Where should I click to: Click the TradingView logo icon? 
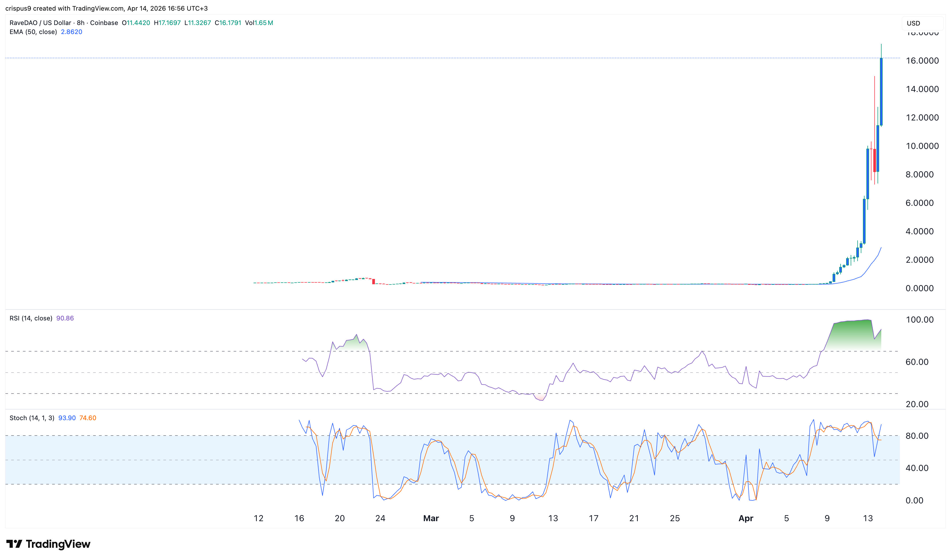click(14, 544)
